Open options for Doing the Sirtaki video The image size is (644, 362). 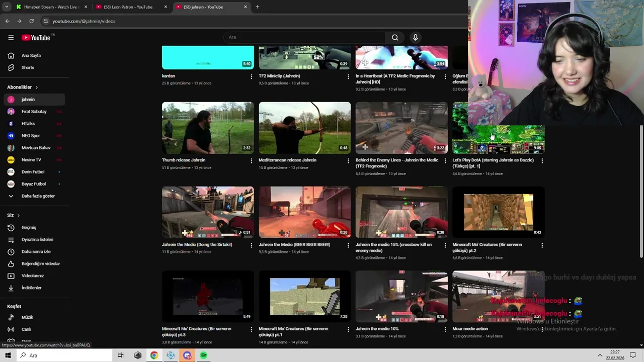pyautogui.click(x=251, y=245)
